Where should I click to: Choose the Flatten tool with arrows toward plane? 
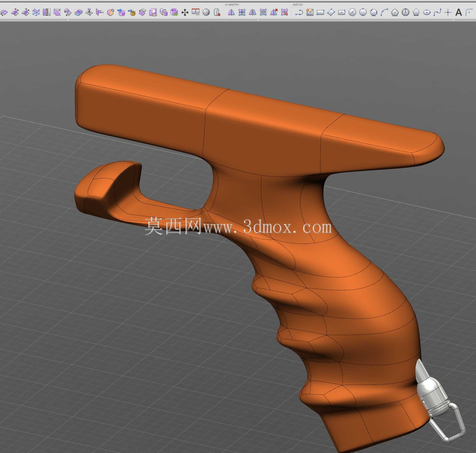point(47,12)
